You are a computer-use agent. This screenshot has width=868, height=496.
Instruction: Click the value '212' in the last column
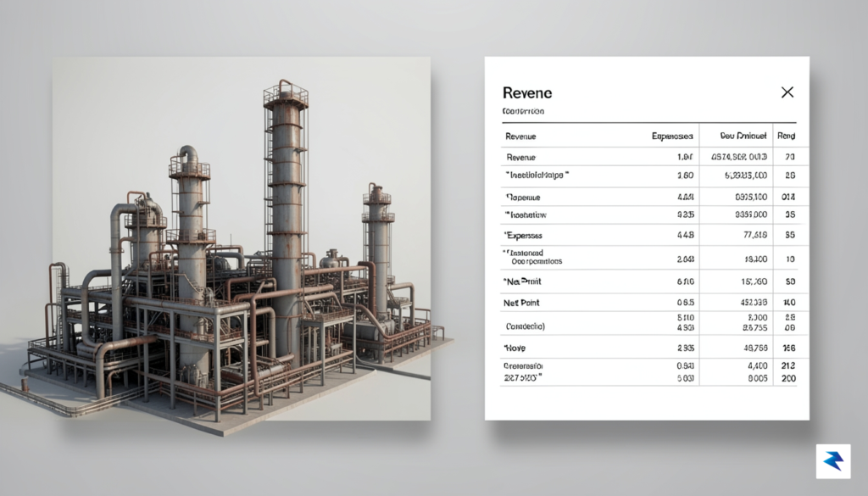pyautogui.click(x=789, y=366)
